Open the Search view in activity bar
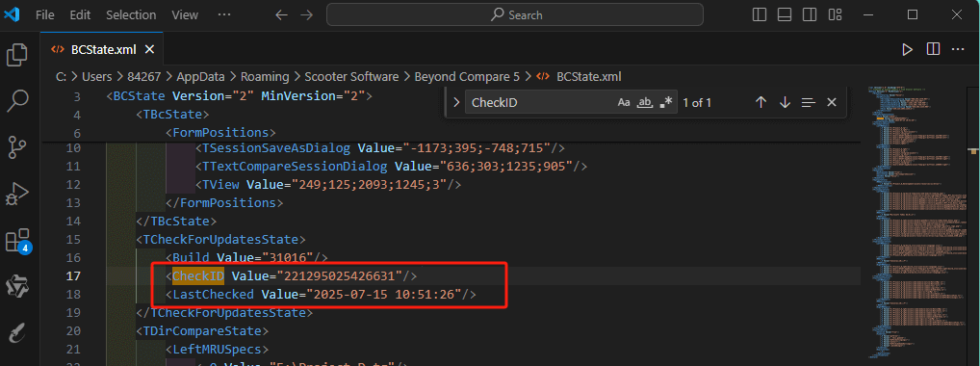 coord(17,100)
